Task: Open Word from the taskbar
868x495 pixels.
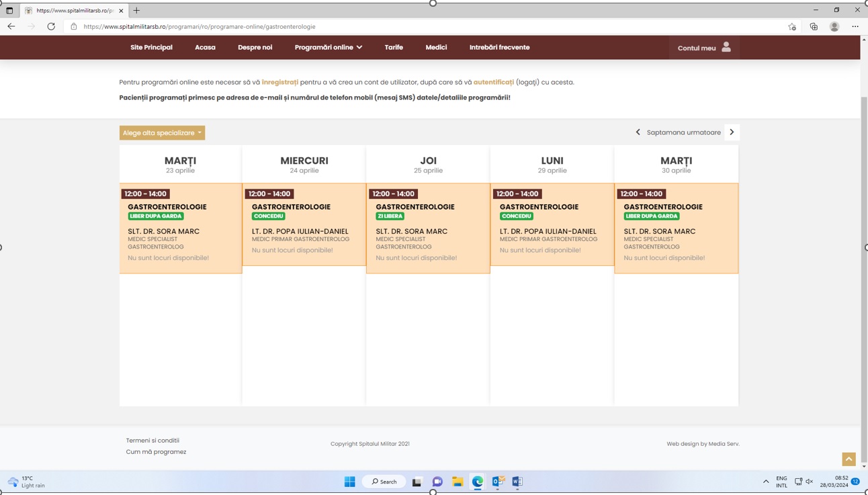Action: pos(517,482)
